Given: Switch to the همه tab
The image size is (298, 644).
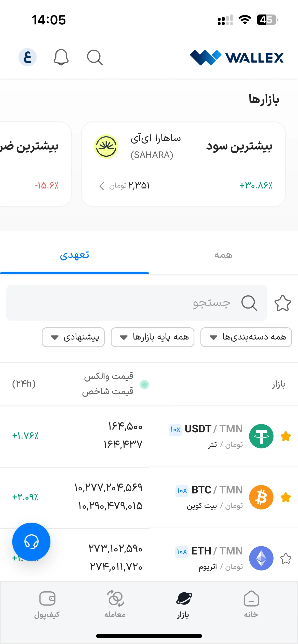Looking at the screenshot, I should pyautogui.click(x=223, y=255).
